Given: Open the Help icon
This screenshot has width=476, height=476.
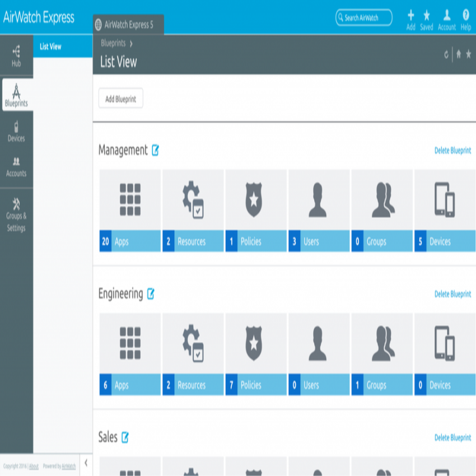Looking at the screenshot, I should click(465, 18).
